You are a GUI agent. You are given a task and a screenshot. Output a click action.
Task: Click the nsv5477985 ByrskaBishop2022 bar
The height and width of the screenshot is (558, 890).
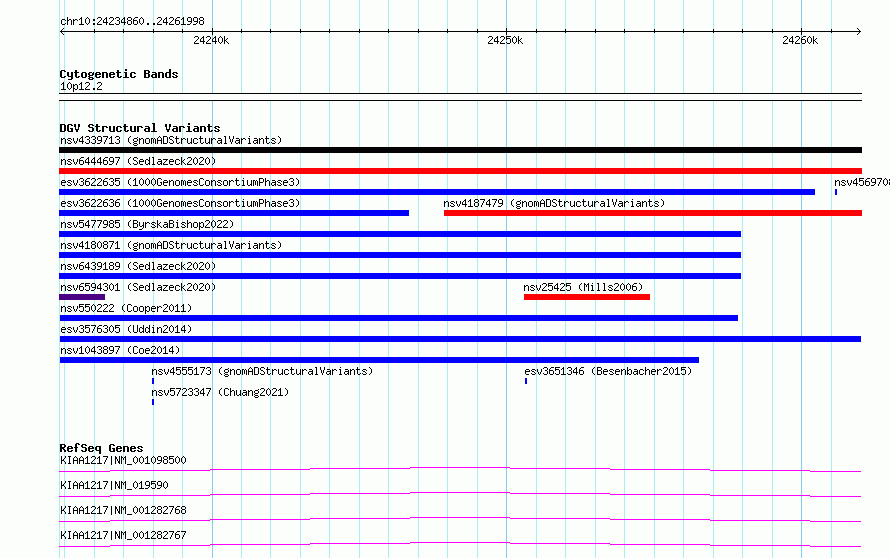click(400, 234)
